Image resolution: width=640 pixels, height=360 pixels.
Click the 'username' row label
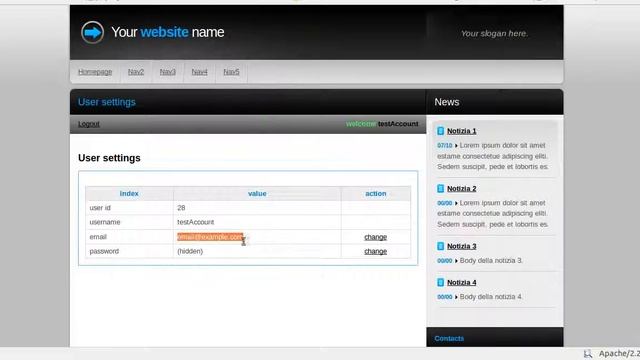105,222
